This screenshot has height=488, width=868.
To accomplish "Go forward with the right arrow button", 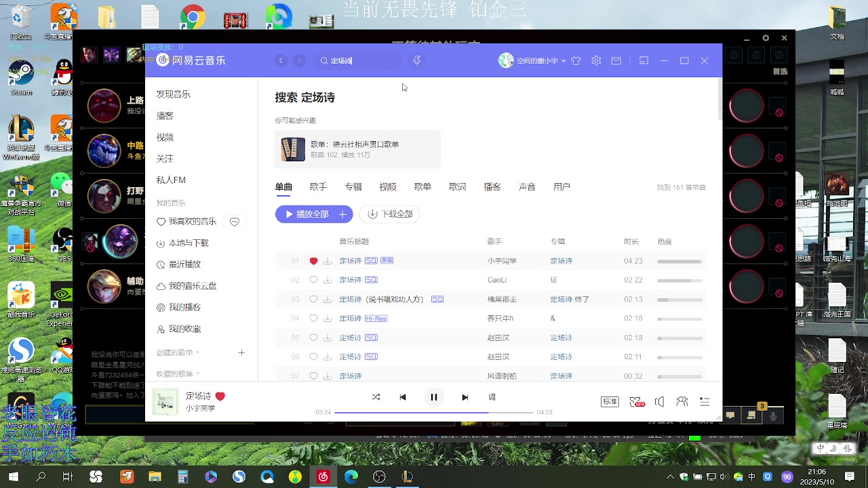I will coord(299,61).
